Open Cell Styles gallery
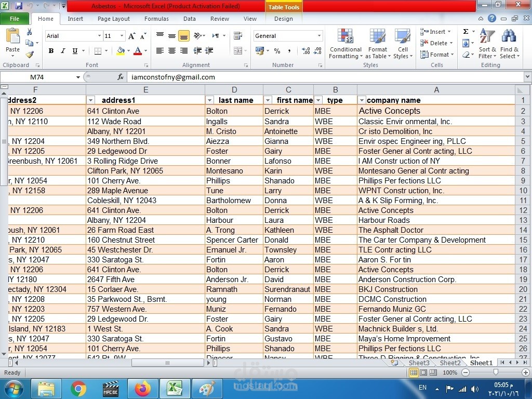The height and width of the screenshot is (399, 532). pos(403,44)
